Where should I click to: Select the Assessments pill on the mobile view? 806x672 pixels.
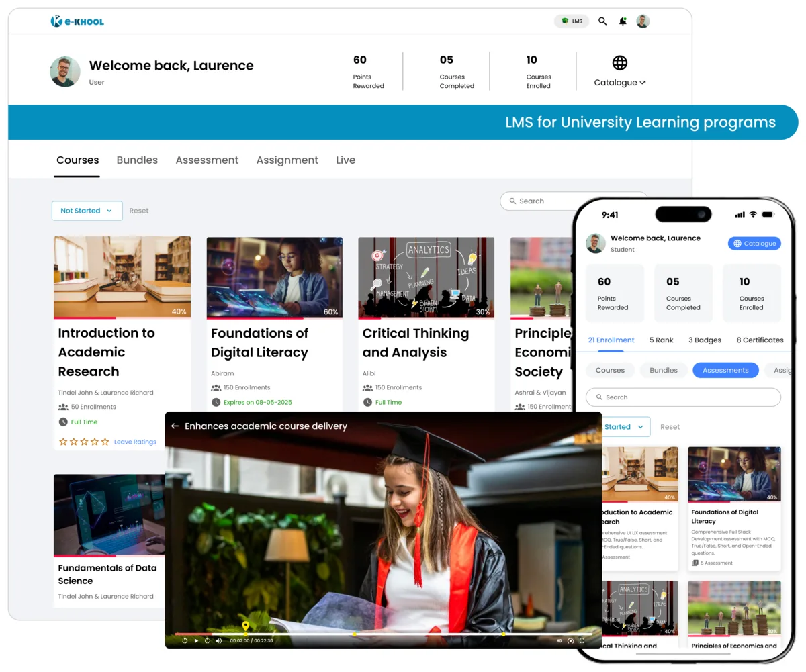click(725, 369)
